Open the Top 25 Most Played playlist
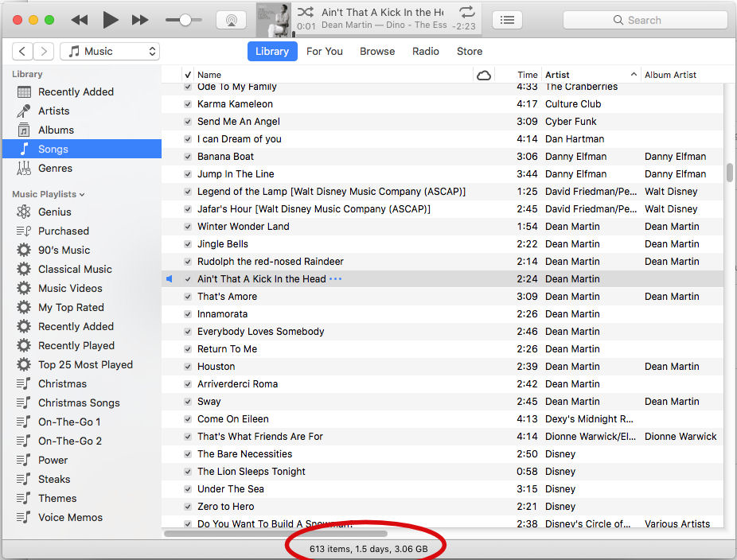This screenshot has height=560, width=737. point(82,364)
